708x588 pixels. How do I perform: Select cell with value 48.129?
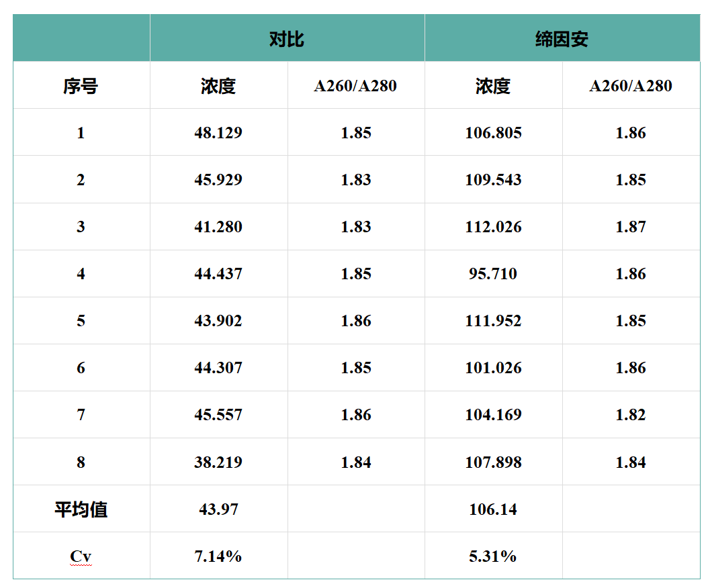(x=218, y=132)
